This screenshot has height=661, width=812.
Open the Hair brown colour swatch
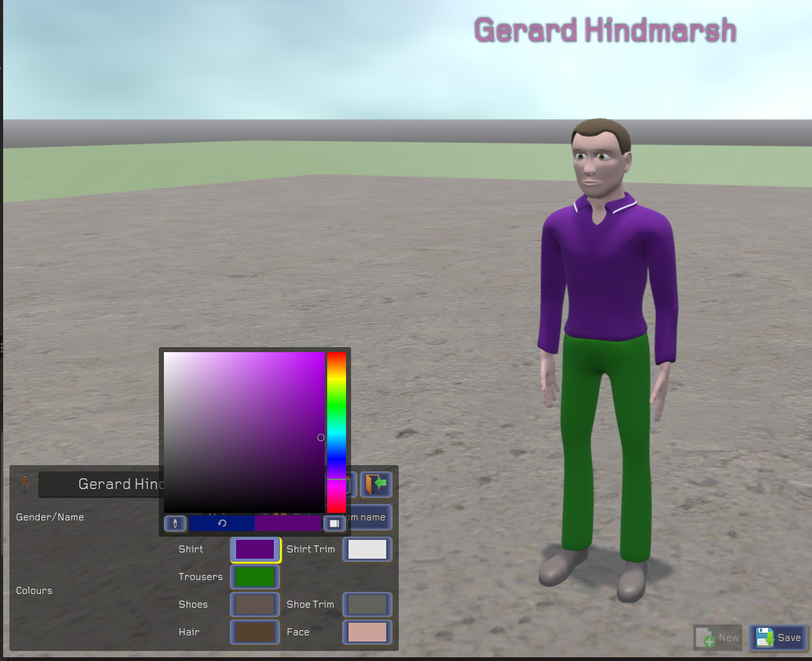255,632
